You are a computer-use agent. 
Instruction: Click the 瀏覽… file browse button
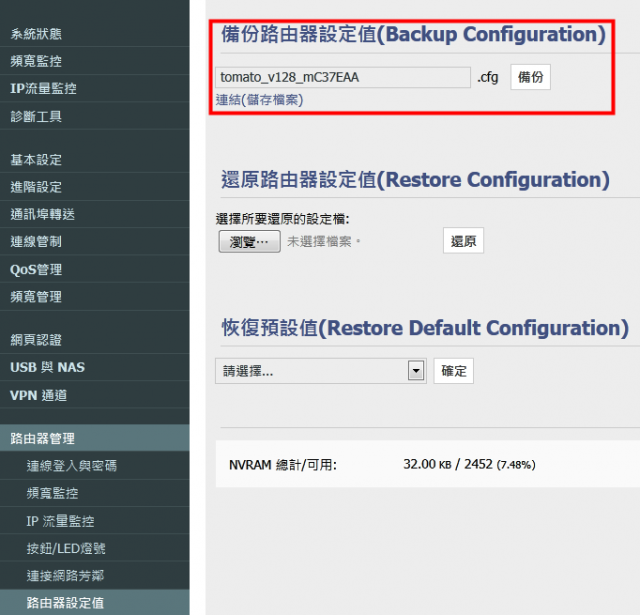249,242
